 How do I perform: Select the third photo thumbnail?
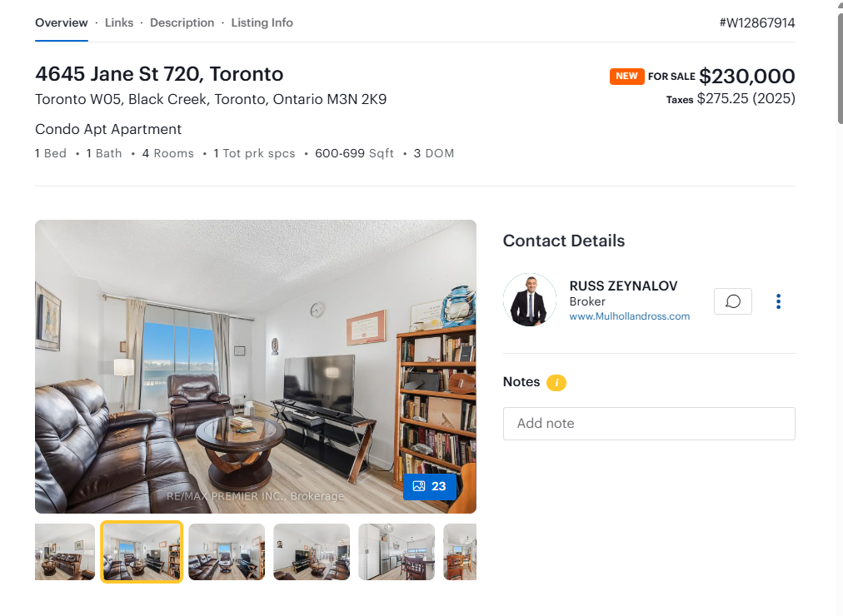[227, 552]
